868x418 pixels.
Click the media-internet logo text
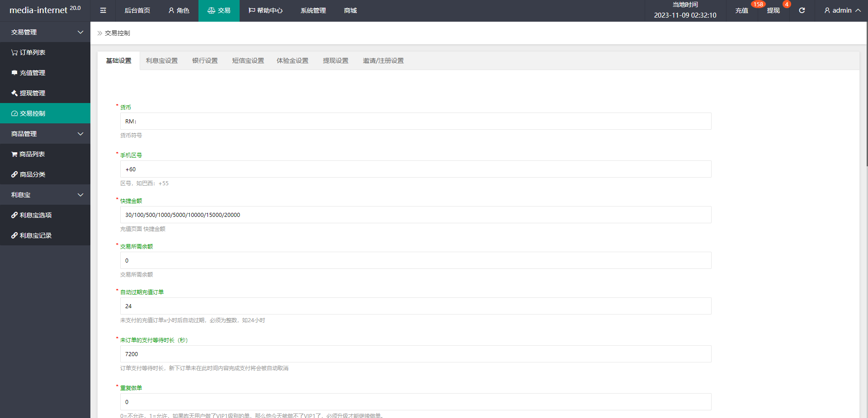tap(38, 10)
